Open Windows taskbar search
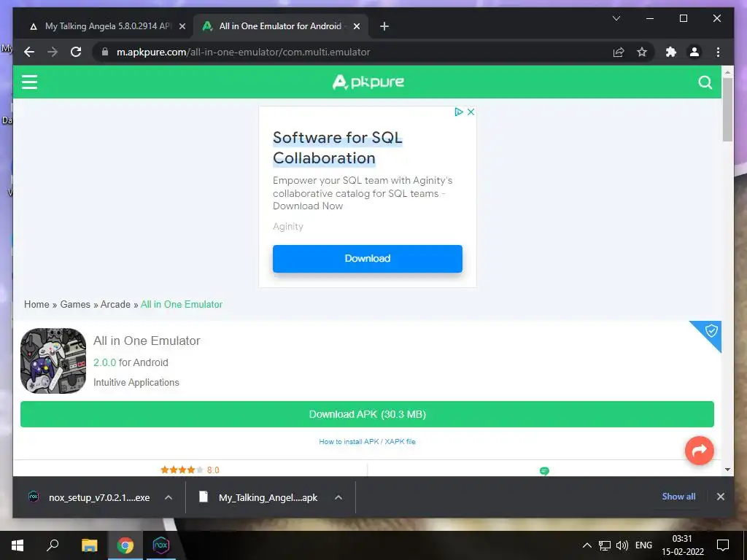This screenshot has height=560, width=747. (x=53, y=545)
